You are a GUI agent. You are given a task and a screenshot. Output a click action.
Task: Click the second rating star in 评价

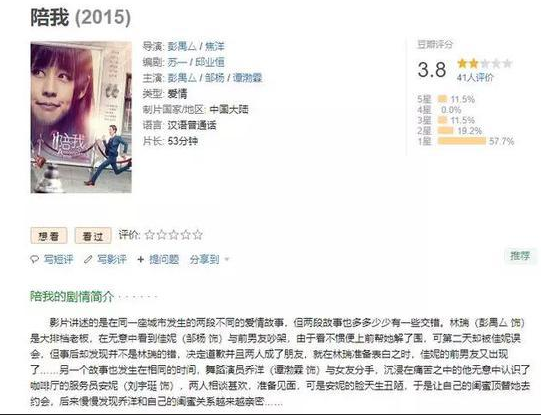[161, 235]
